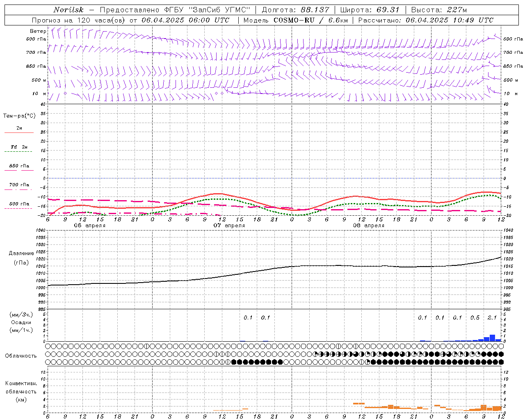Viewport: 525px width, 420px height.
Task: Click the 'Широта: 69.31' latitude value
Action: point(370,10)
